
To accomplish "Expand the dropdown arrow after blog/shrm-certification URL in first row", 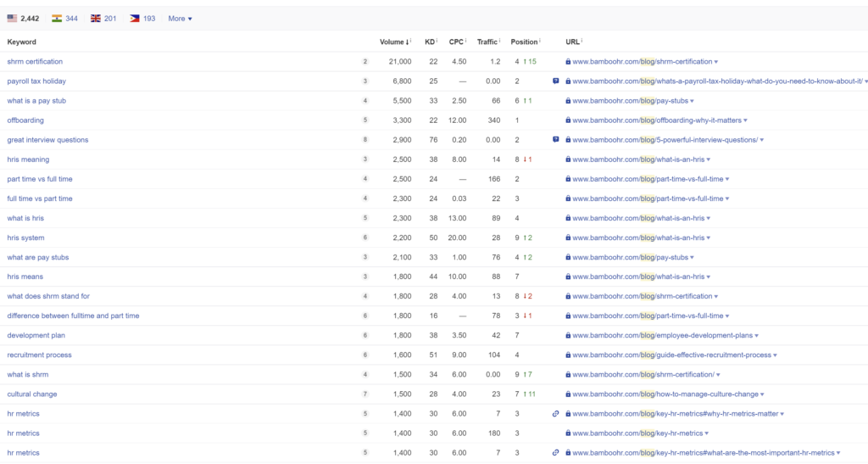I will pyautogui.click(x=716, y=62).
